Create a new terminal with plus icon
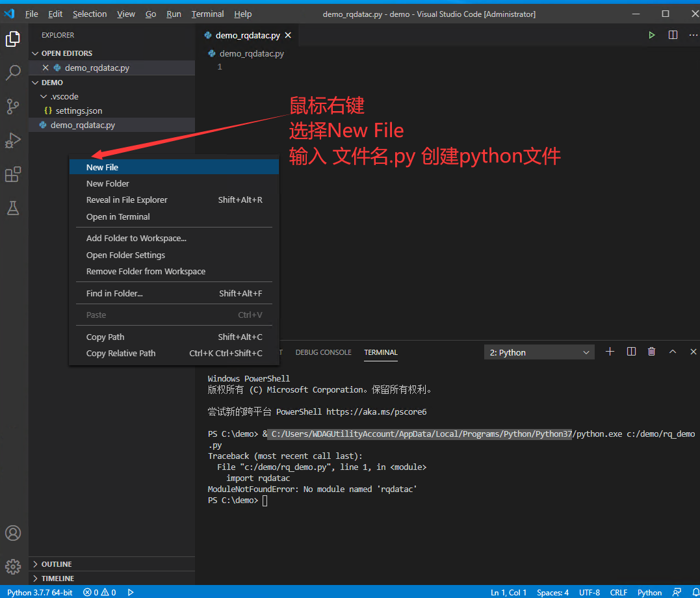Viewport: 700px width, 598px height. click(x=610, y=352)
